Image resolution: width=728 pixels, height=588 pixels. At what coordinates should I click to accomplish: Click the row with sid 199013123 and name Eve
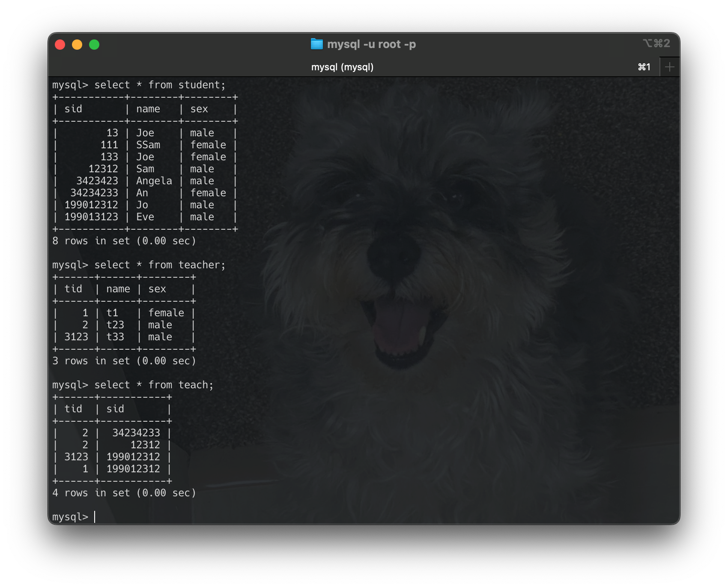[146, 216]
